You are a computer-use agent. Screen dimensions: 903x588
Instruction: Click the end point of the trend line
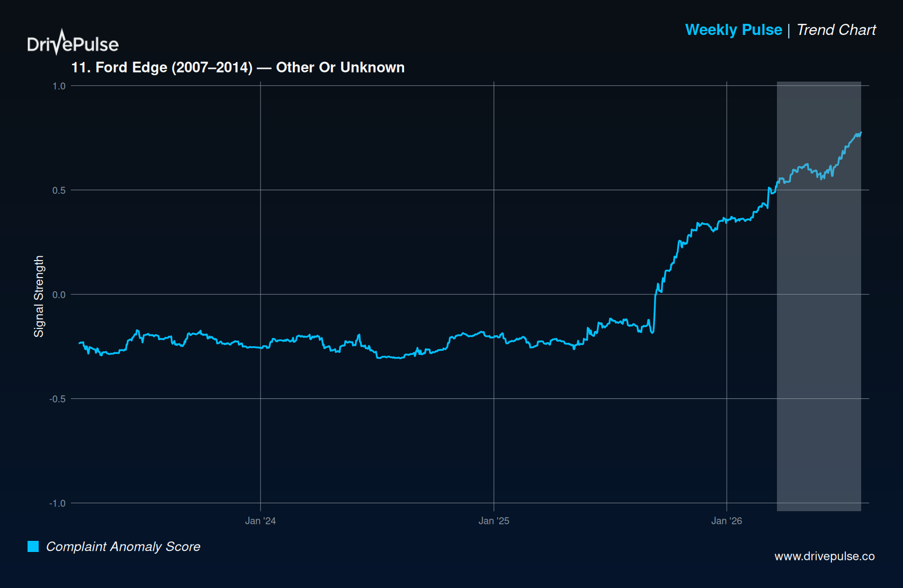click(x=861, y=132)
